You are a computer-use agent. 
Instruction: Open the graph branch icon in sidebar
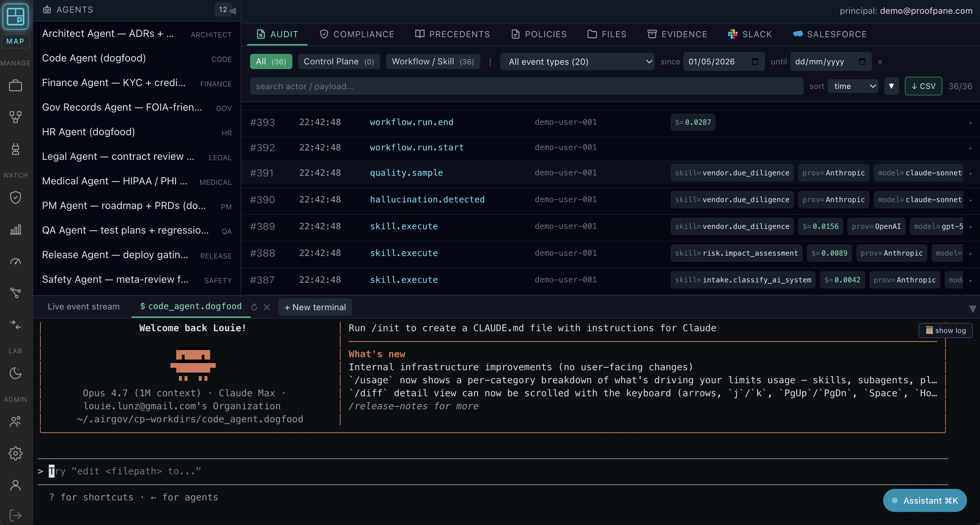[15, 293]
